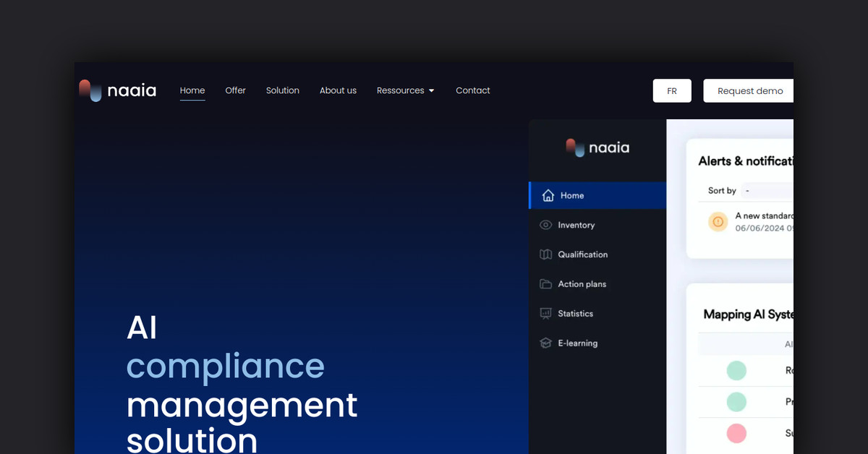This screenshot has height=454, width=868.
Task: Click the Inventory eye icon
Action: point(546,225)
